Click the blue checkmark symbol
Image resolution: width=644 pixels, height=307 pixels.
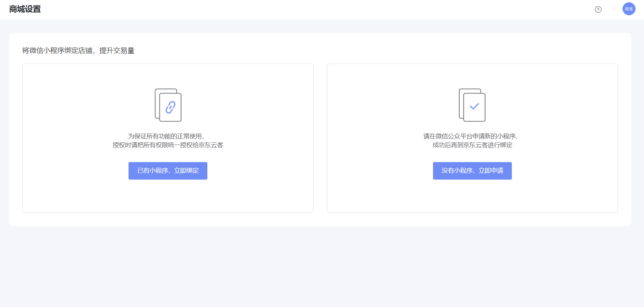(474, 106)
